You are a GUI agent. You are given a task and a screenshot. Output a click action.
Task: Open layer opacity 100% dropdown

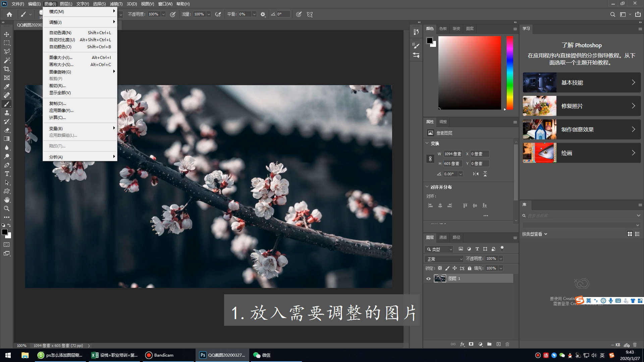click(501, 258)
